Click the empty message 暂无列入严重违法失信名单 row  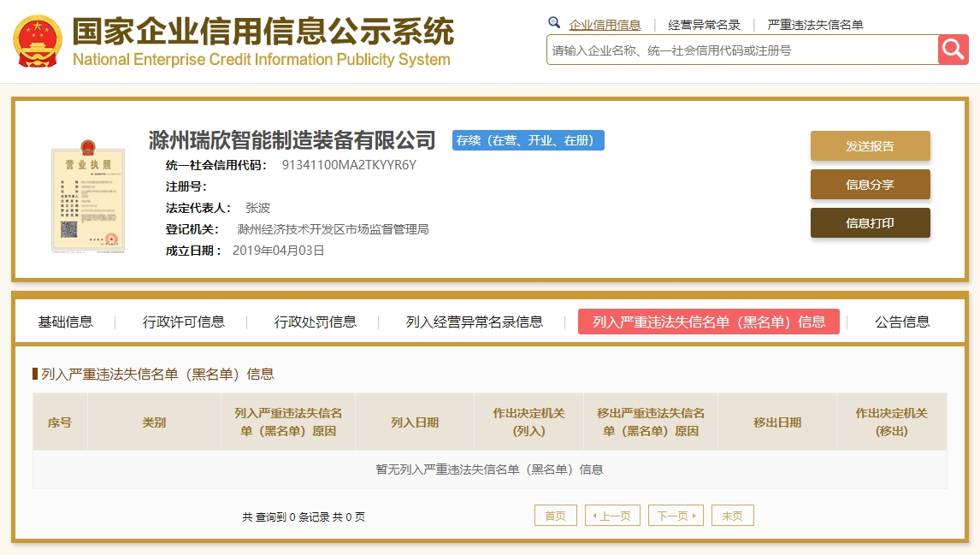490,469
